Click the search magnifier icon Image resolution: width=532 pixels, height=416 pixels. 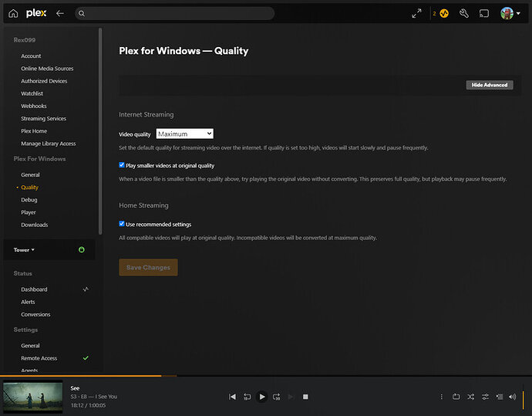coord(82,14)
